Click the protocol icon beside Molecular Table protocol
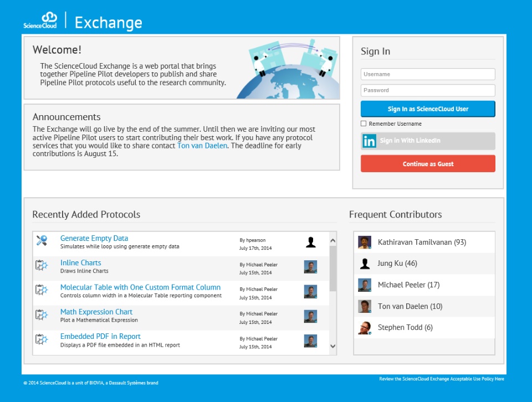 (x=42, y=290)
